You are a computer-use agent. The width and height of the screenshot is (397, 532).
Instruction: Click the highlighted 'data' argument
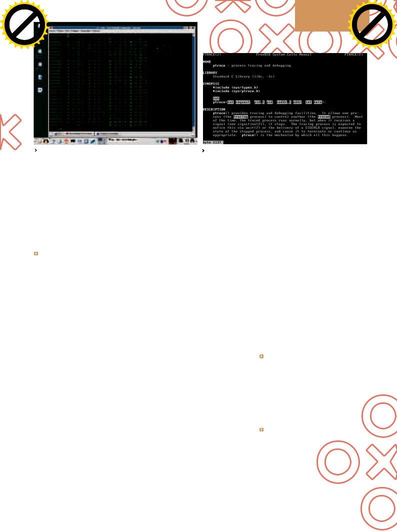pos(317,102)
